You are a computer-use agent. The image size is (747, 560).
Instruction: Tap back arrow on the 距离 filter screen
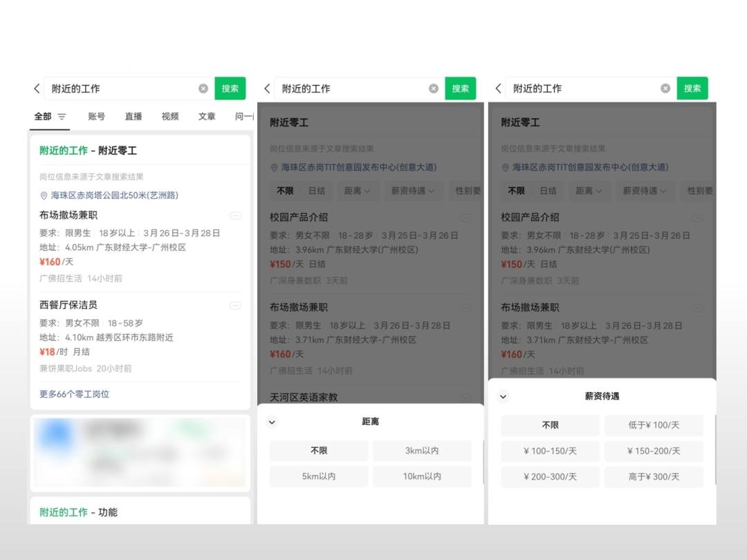(x=267, y=88)
